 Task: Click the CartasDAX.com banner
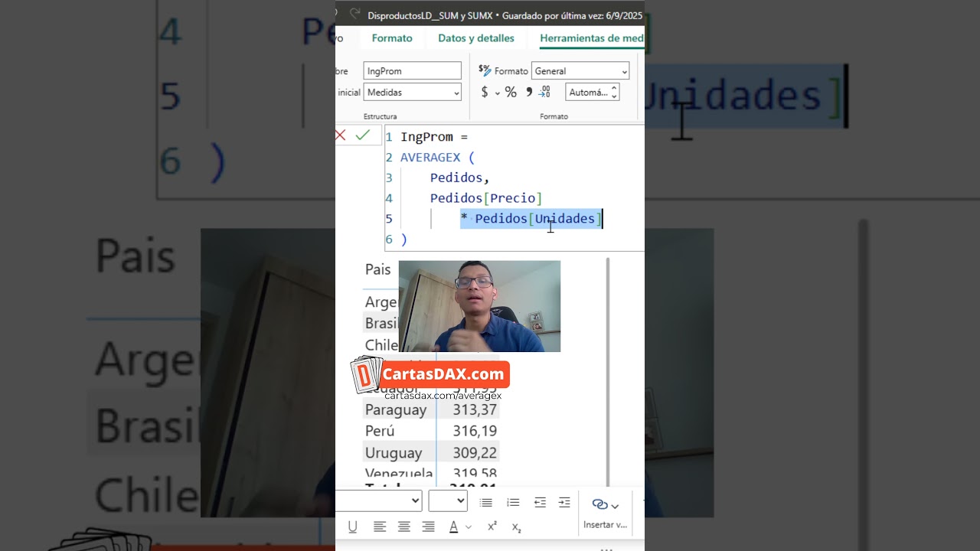[430, 375]
